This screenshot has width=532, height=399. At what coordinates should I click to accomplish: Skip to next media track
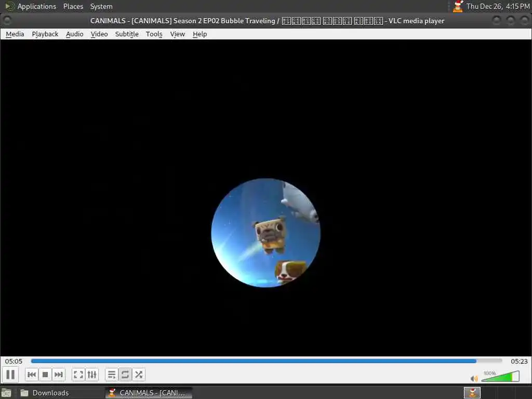click(58, 375)
